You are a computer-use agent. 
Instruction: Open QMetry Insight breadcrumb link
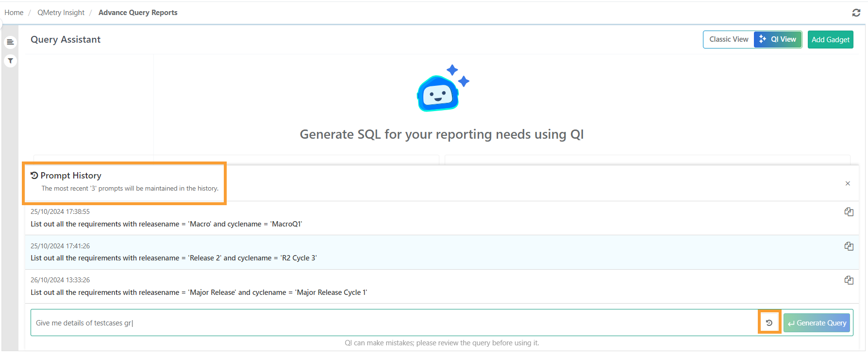click(x=61, y=13)
